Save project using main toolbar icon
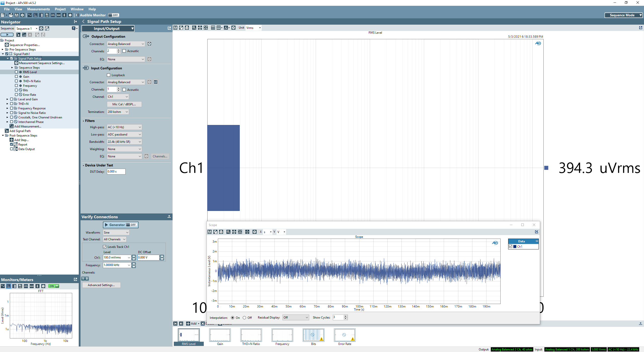The image size is (644, 352). (17, 15)
